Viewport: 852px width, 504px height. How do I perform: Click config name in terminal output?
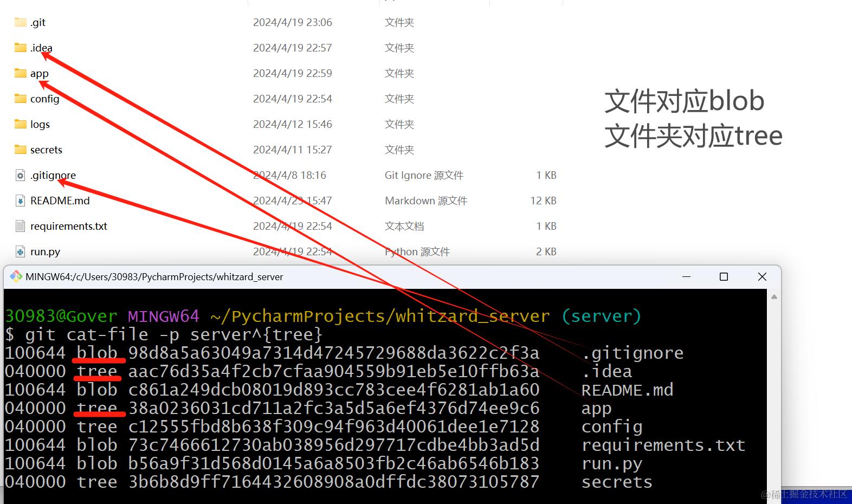[612, 427]
